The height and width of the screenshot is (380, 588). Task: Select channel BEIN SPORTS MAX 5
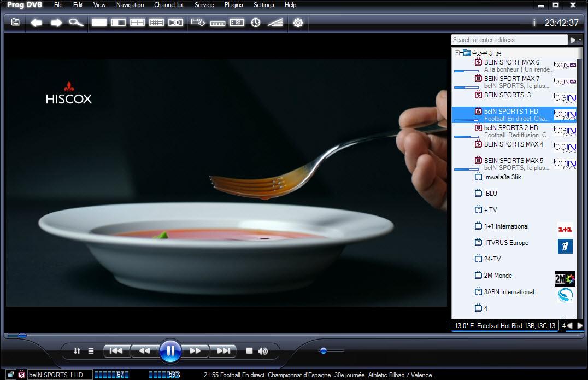coord(514,164)
